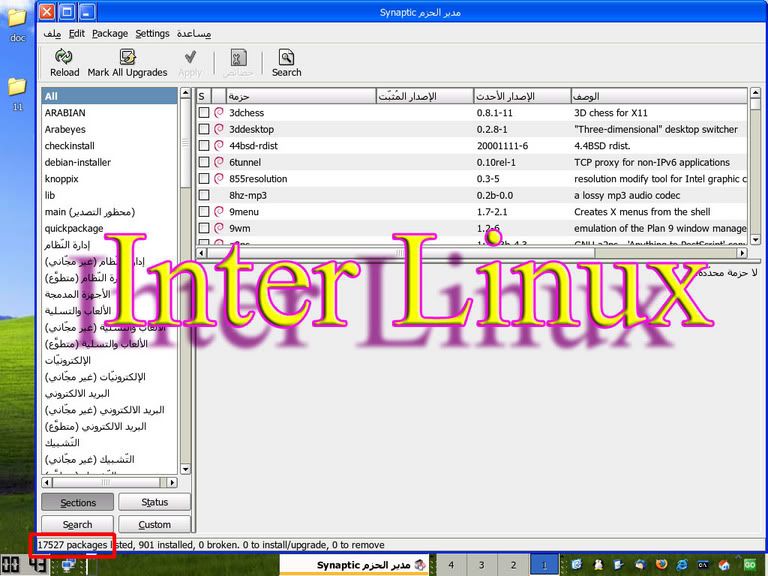Image resolution: width=768 pixels, height=576 pixels.
Task: Open the Search toolbar icon with magnifier
Action: tap(286, 57)
